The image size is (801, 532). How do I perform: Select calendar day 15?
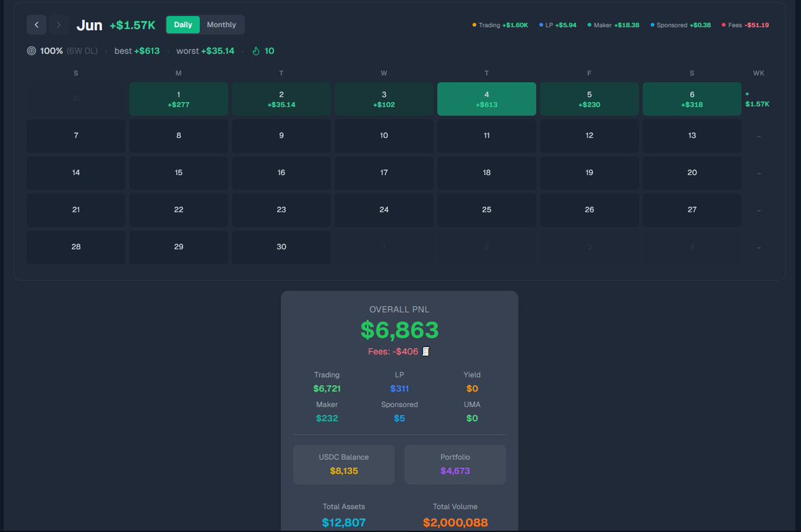pos(179,173)
